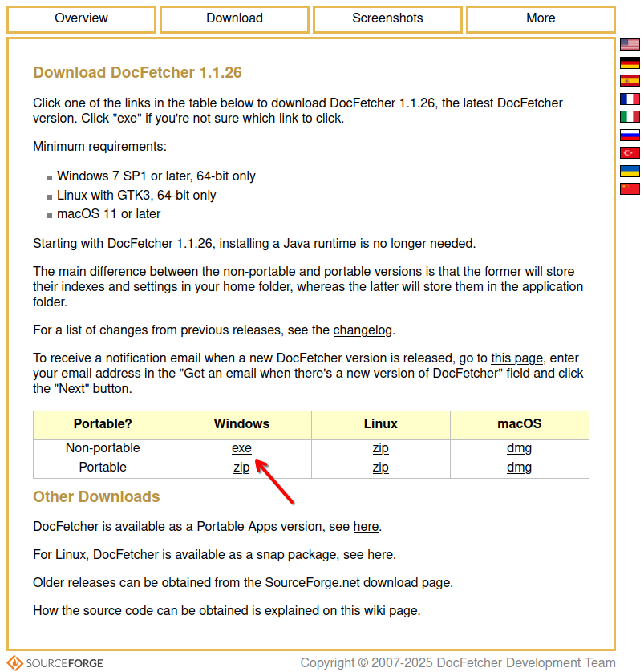The width and height of the screenshot is (644, 672).
Task: Download the Windows non-portable exe
Action: (241, 448)
